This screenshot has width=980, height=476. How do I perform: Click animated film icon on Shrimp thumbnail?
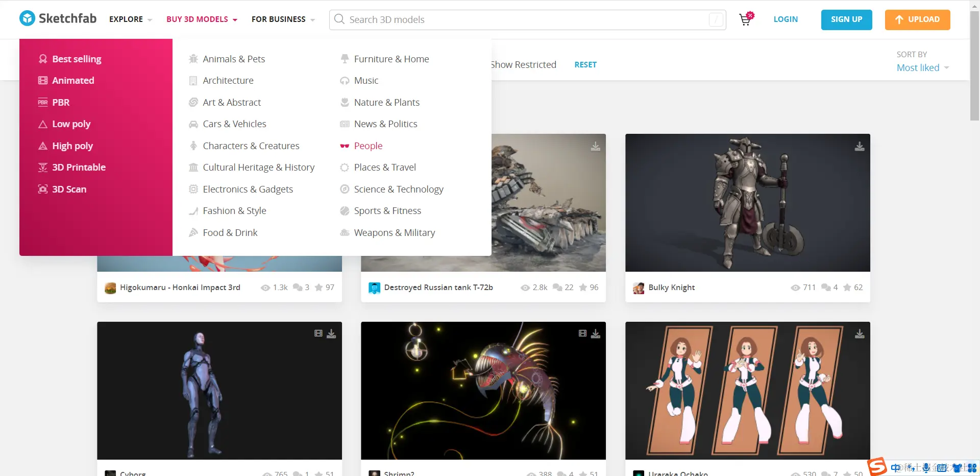click(582, 334)
